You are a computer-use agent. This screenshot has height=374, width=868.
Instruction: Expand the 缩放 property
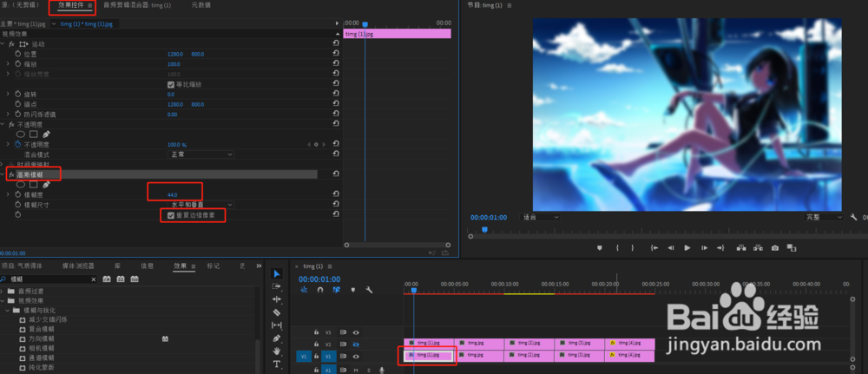click(x=8, y=63)
